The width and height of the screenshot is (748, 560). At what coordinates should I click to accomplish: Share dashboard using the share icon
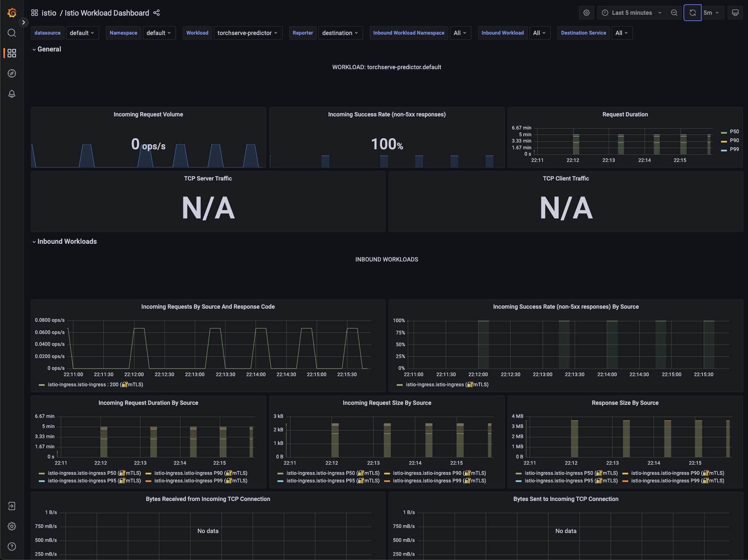156,13
